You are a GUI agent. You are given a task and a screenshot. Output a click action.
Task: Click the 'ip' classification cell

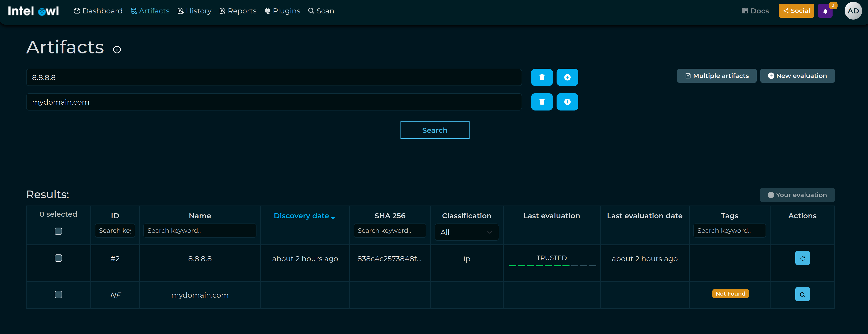click(x=466, y=259)
